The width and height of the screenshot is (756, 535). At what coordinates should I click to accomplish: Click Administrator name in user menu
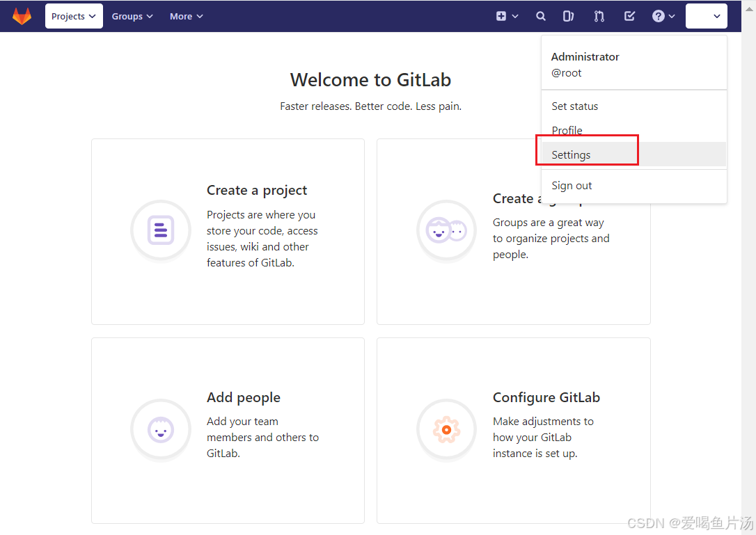click(585, 56)
